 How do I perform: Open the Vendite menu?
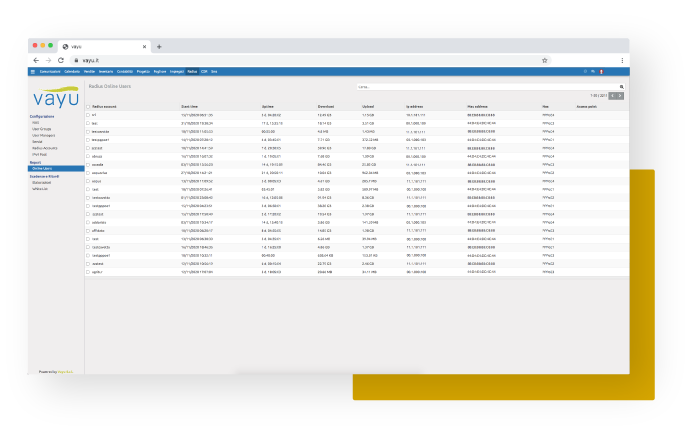[89, 72]
